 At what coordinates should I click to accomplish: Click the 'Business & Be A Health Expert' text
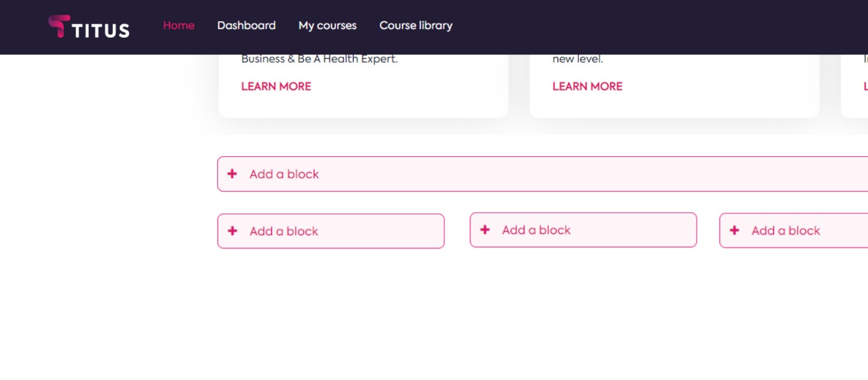pyautogui.click(x=319, y=59)
